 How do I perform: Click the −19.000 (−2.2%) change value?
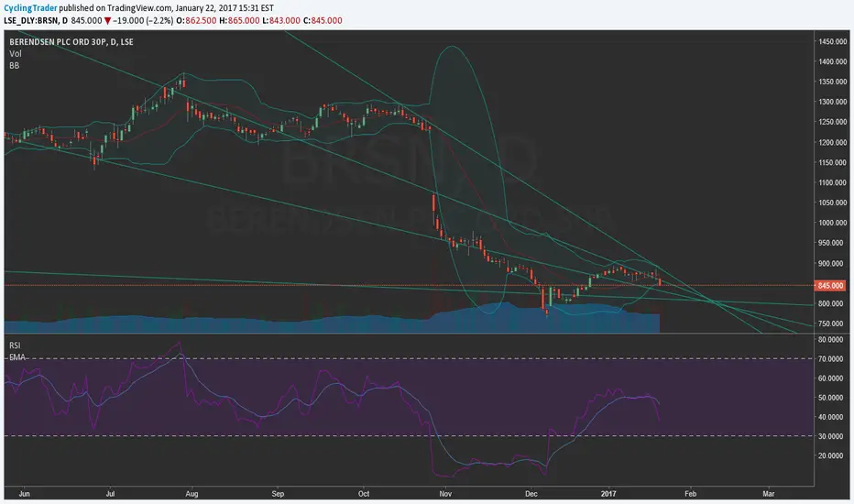pos(144,21)
